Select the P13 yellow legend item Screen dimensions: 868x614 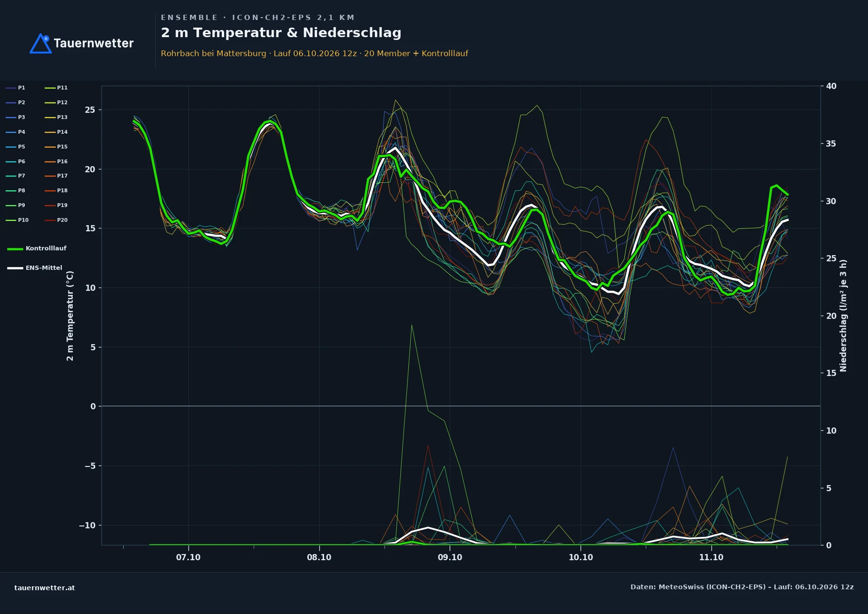pos(56,117)
